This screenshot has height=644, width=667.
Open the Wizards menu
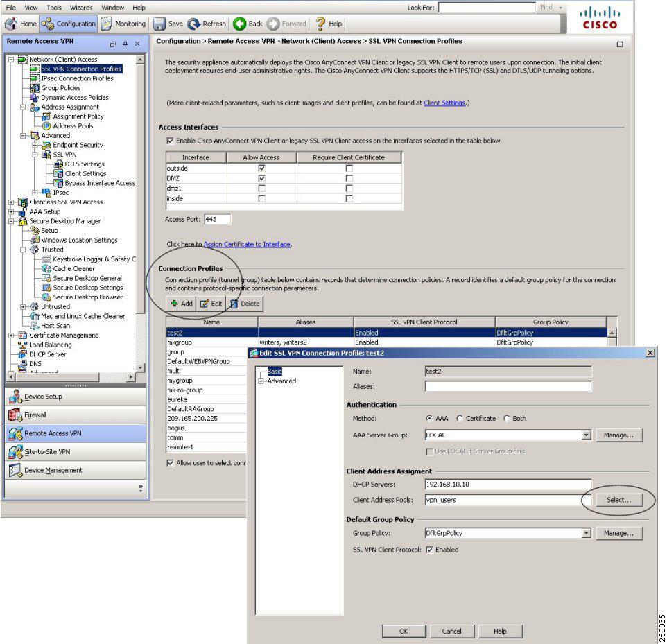tap(81, 8)
